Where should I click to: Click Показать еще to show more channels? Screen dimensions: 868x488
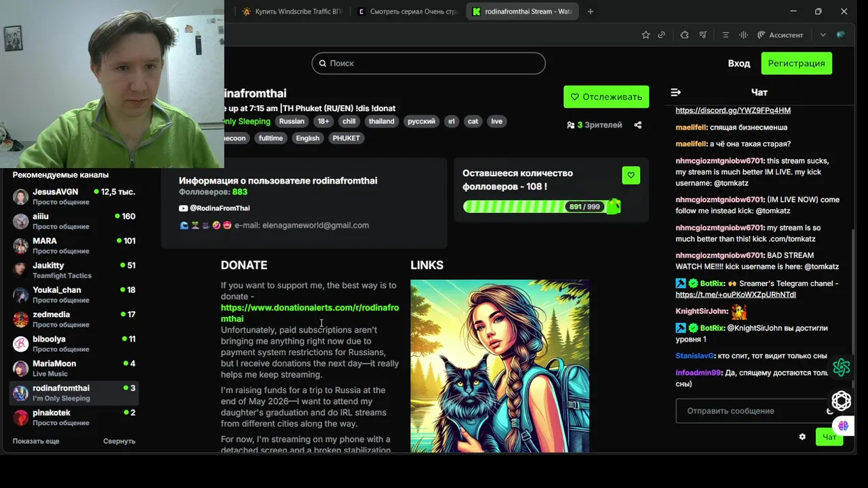[x=36, y=441]
